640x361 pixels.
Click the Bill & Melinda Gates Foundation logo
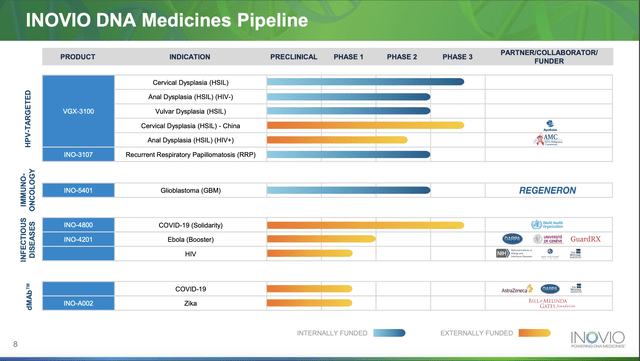tap(552, 303)
